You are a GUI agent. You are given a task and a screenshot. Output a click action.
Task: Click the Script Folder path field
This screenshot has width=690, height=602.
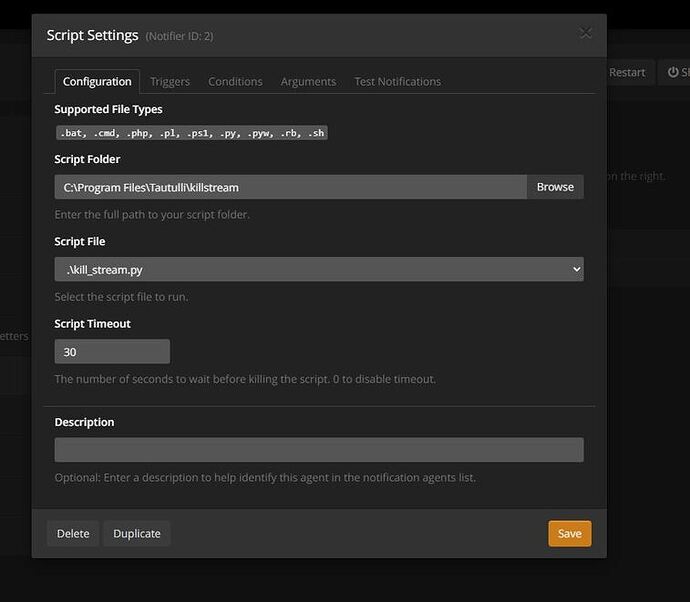coord(290,187)
